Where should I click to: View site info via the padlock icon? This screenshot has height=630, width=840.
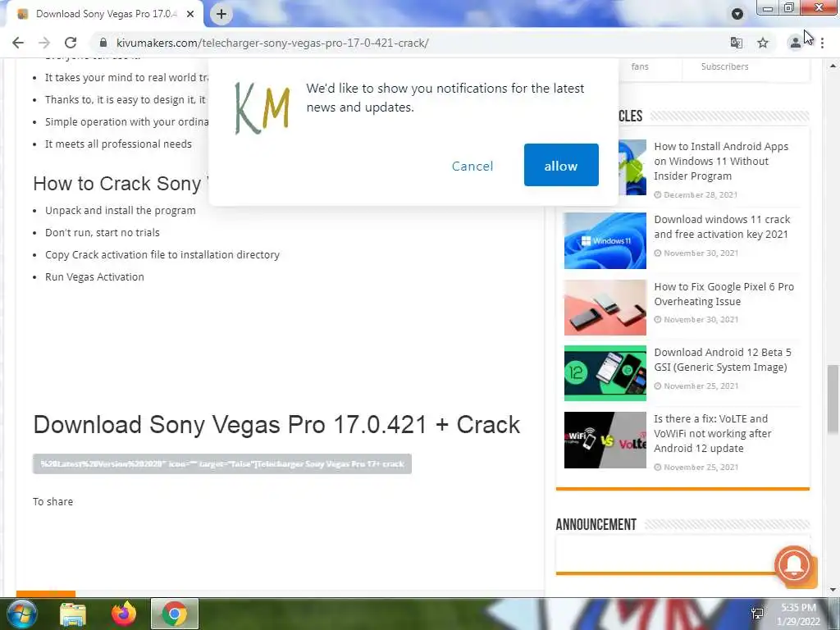pyautogui.click(x=103, y=43)
